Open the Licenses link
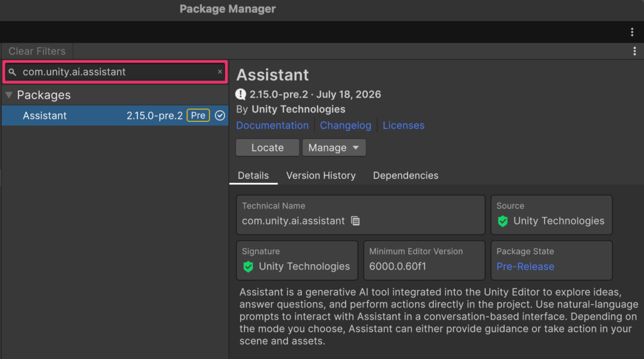 click(403, 125)
